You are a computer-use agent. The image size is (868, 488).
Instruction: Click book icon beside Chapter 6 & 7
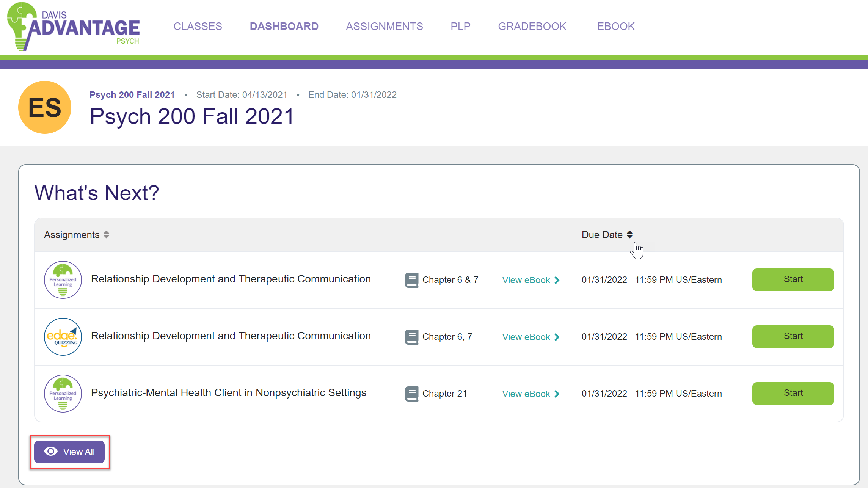tap(411, 280)
